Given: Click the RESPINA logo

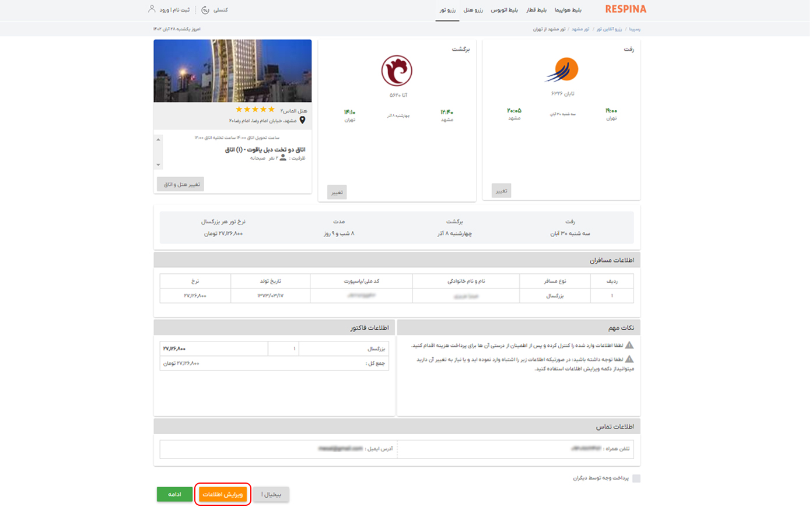Looking at the screenshot, I should 625,9.
